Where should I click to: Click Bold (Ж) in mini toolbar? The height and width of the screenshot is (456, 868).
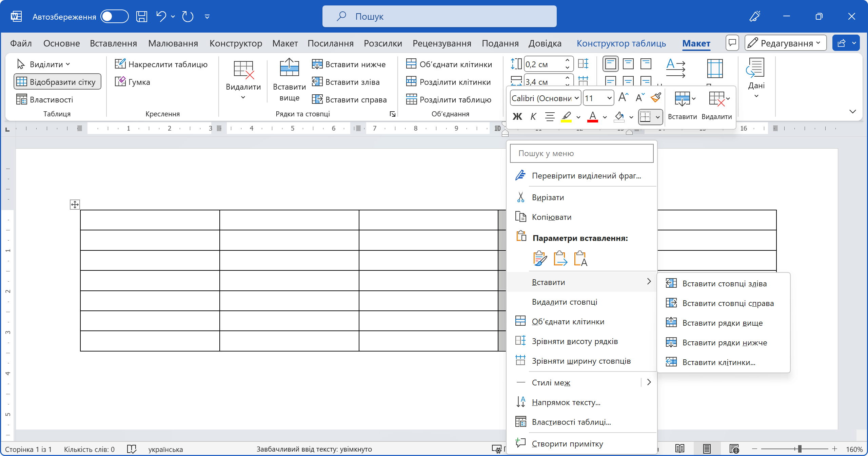(x=517, y=117)
